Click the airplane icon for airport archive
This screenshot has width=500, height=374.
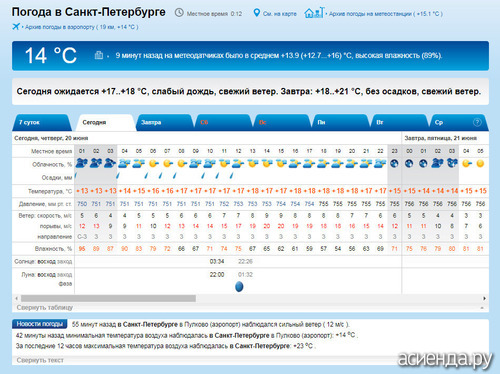16,26
